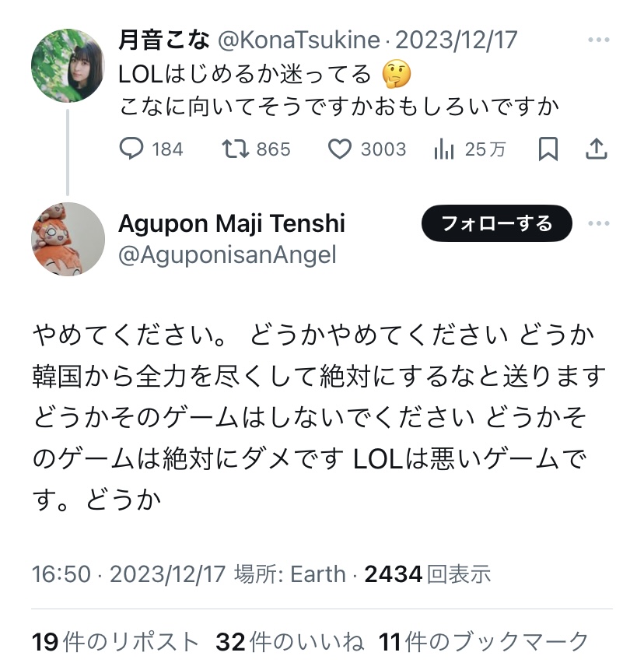Like the tweet with the heart icon
644x663 pixels.
coord(340,149)
